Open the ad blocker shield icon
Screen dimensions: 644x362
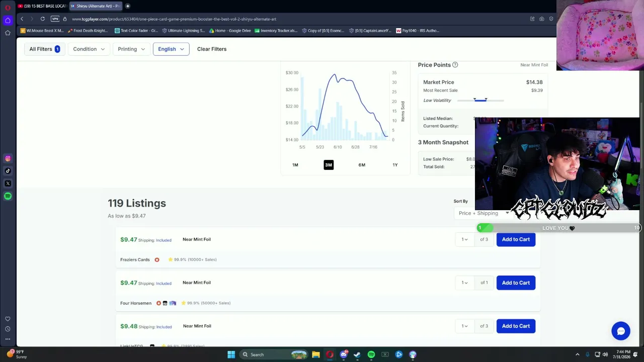click(551, 19)
